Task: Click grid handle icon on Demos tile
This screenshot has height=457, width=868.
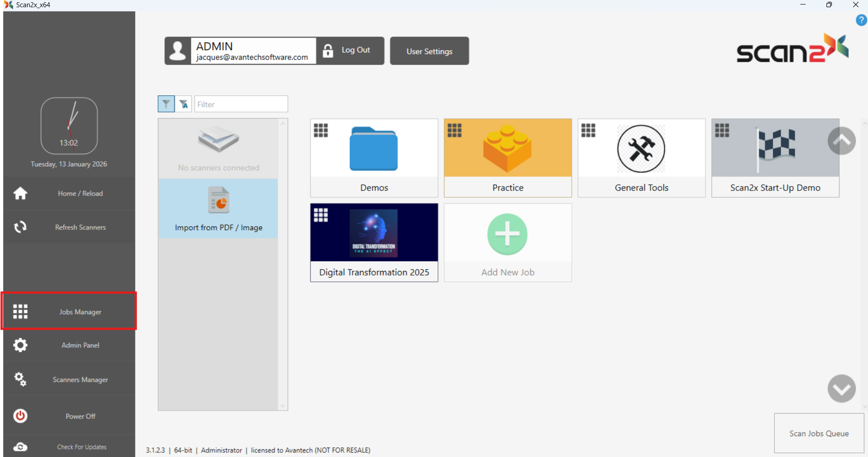Action: tap(321, 131)
